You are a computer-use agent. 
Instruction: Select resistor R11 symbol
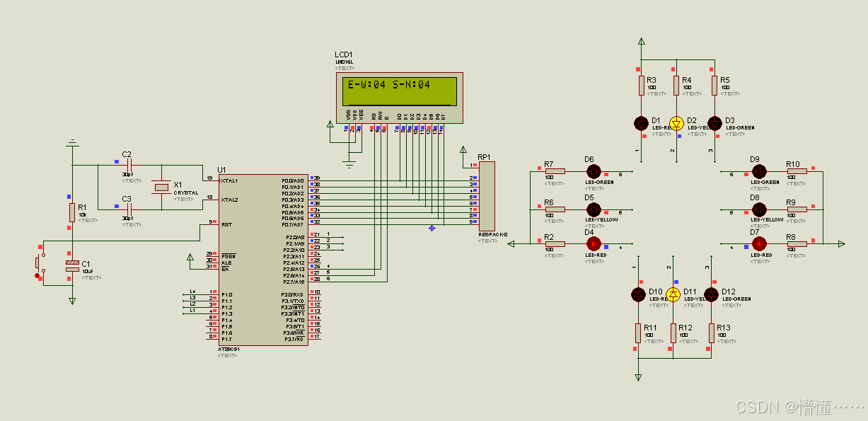click(637, 333)
